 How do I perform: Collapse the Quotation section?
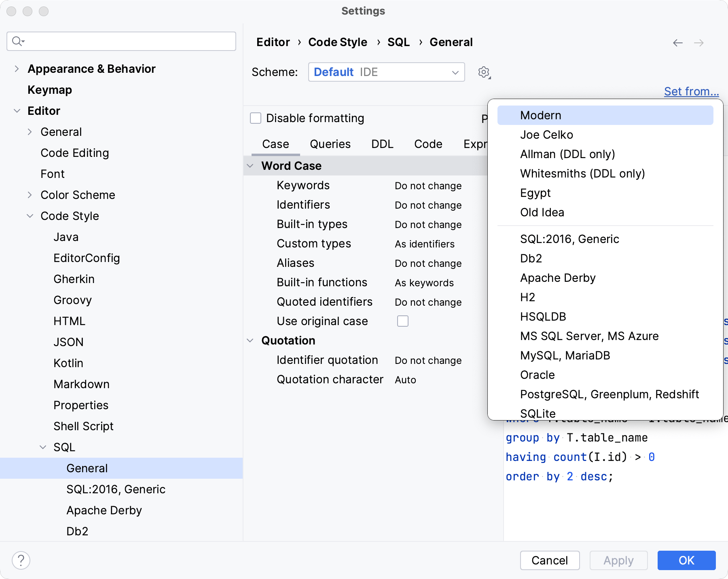click(x=250, y=340)
